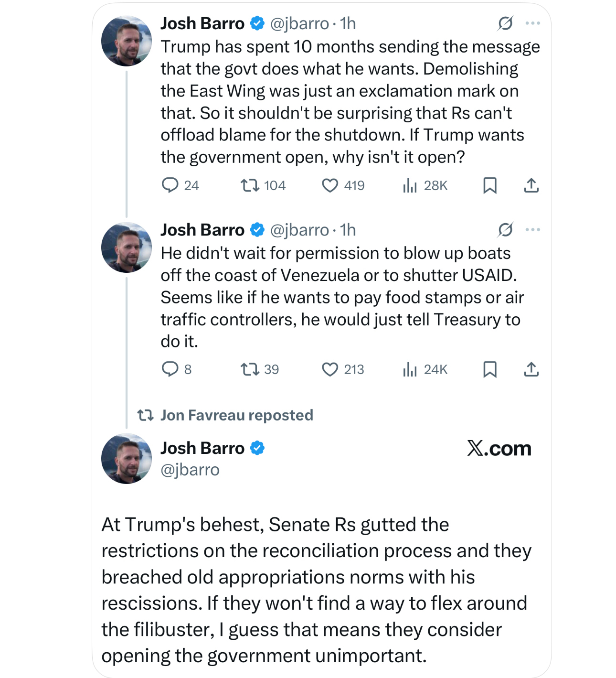Open Grok icon on second tweet

coord(505,230)
